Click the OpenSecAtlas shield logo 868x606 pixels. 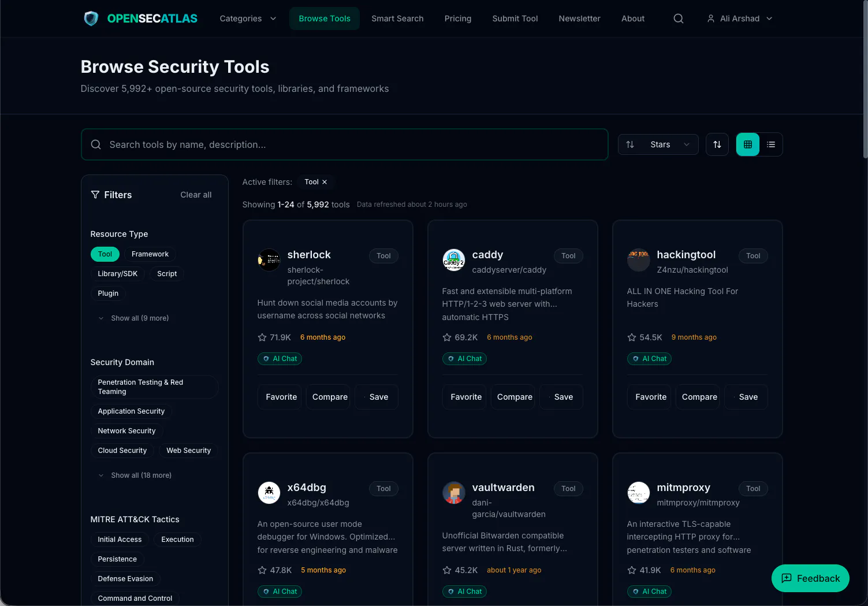click(x=91, y=18)
